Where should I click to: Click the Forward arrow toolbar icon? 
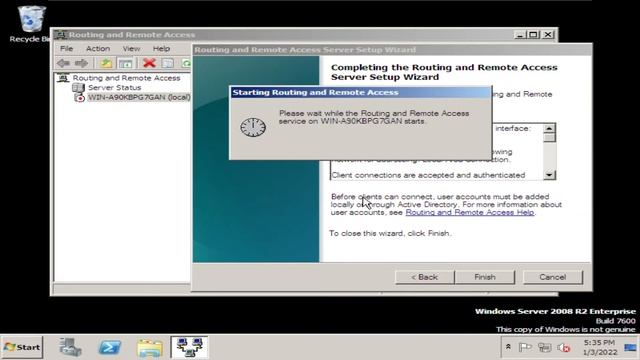(x=81, y=63)
